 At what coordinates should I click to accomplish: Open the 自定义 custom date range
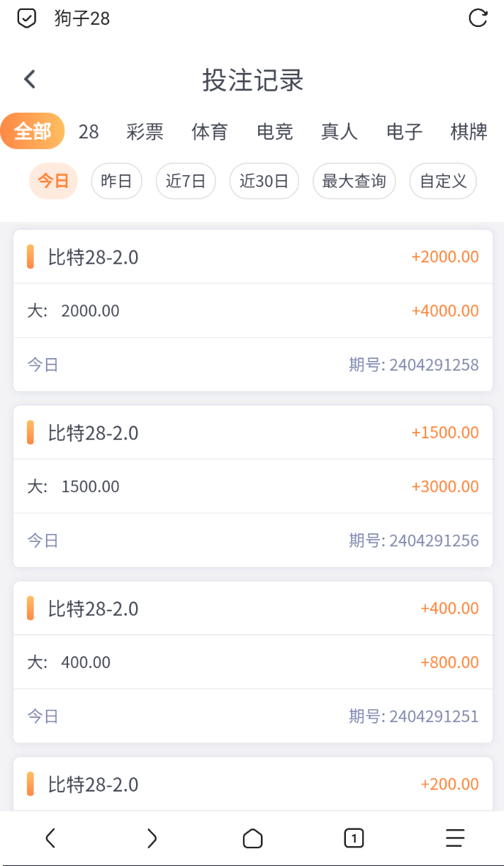coord(443,181)
